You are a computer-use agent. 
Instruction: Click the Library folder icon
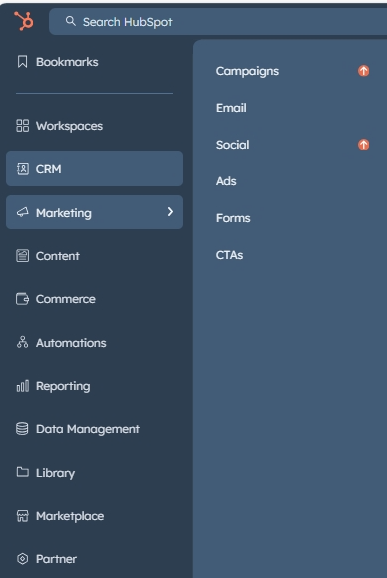[x=22, y=472]
